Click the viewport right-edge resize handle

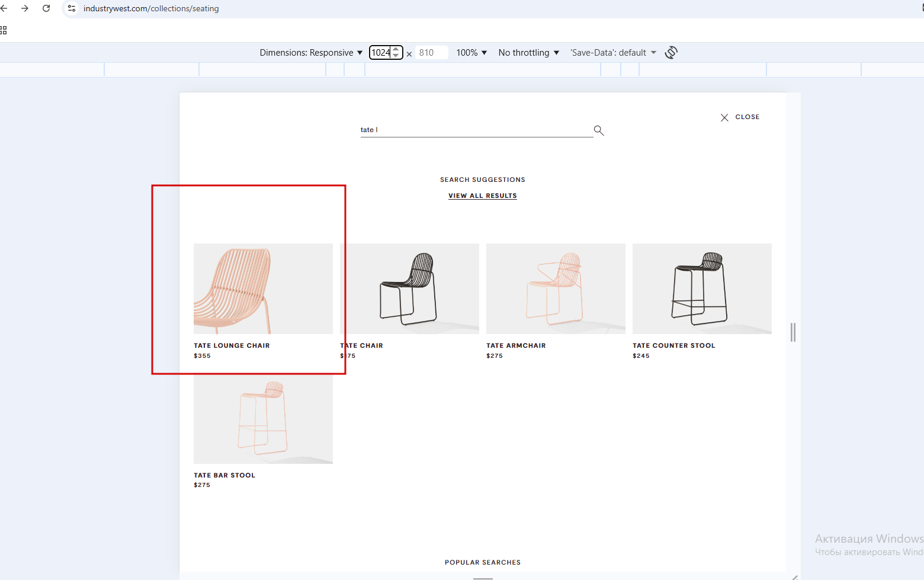[x=793, y=332]
